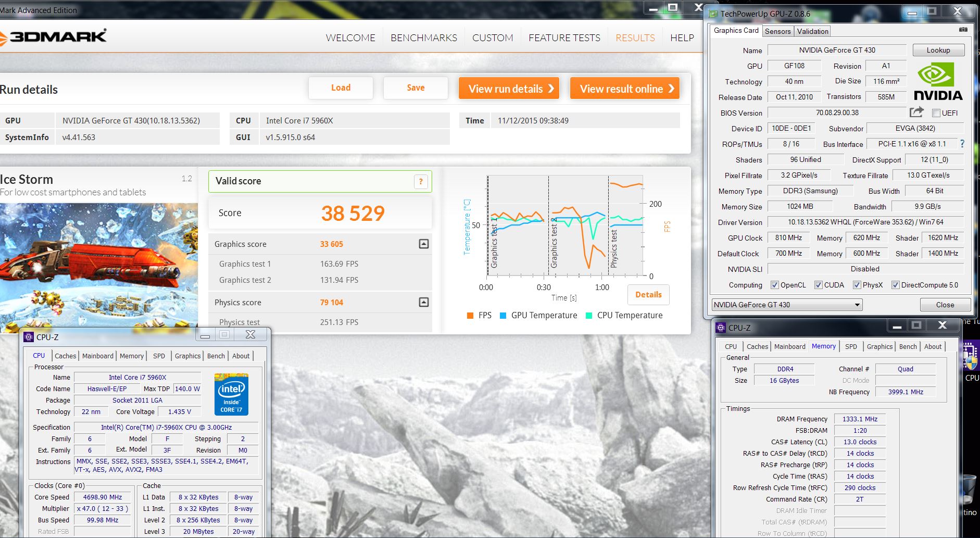This screenshot has width=980, height=538.
Task: Click the Driver Version field in GPU-Z
Action: pyautogui.click(x=865, y=222)
